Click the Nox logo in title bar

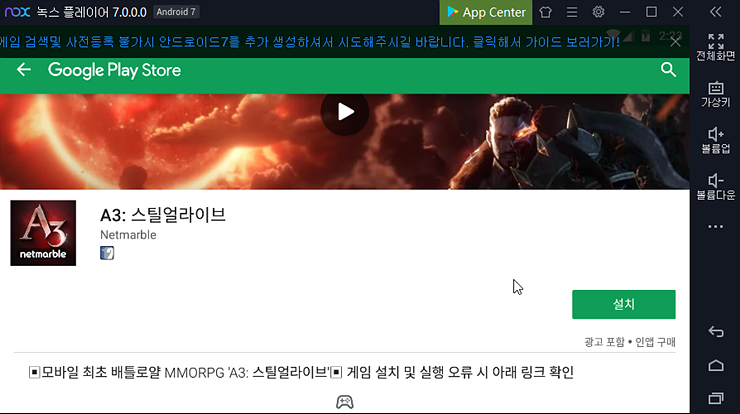pos(17,12)
